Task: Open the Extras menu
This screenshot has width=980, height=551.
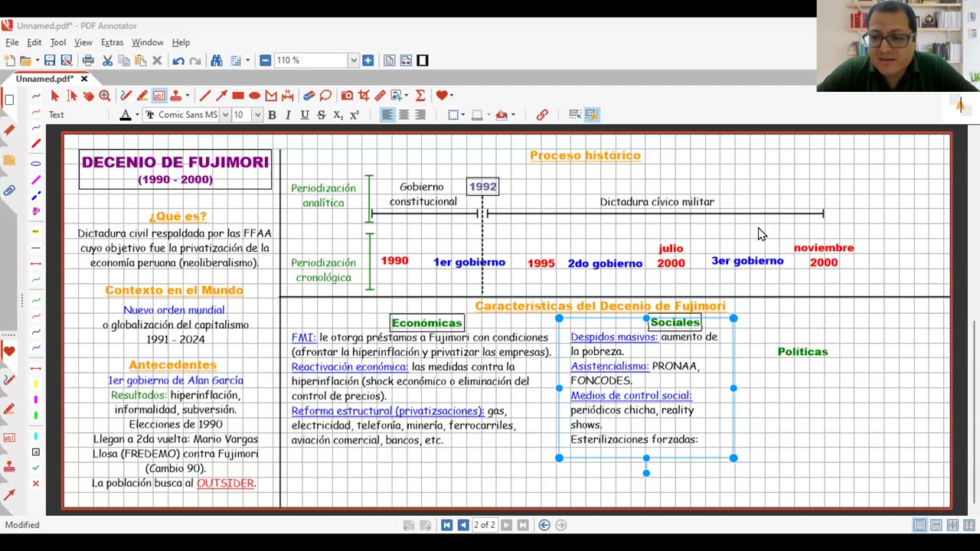Action: (112, 42)
